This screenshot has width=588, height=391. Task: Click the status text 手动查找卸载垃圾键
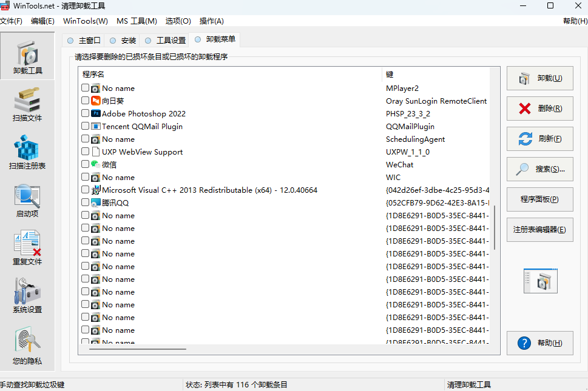click(x=32, y=384)
